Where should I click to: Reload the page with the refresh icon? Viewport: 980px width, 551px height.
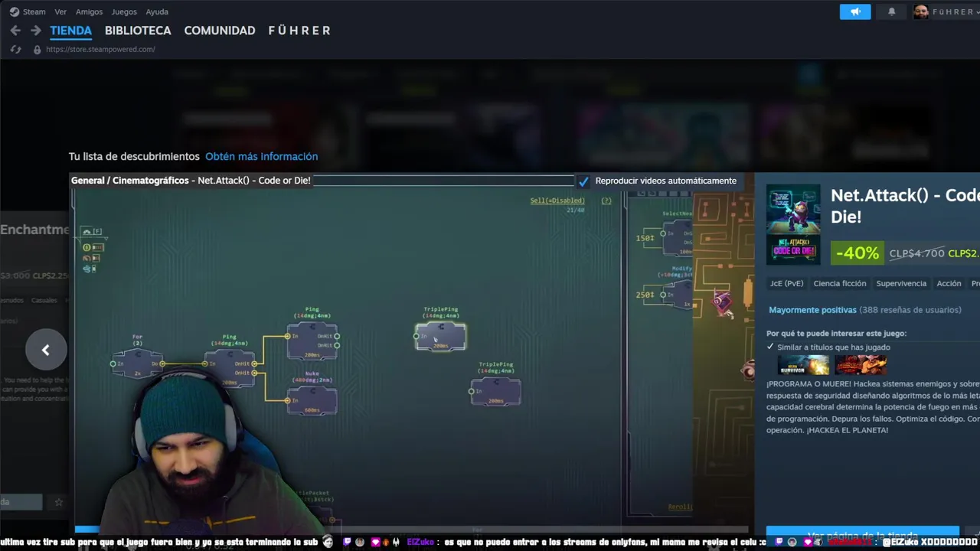[15, 49]
